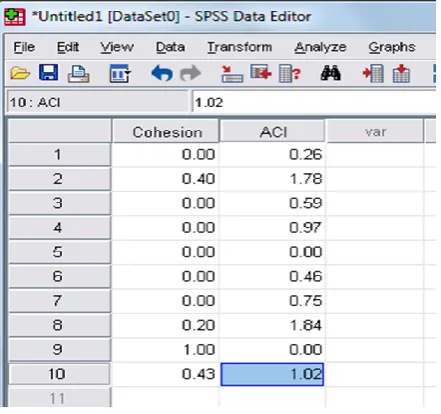
Task: Click the Insert Variable toolbar icon
Action: [x=401, y=73]
